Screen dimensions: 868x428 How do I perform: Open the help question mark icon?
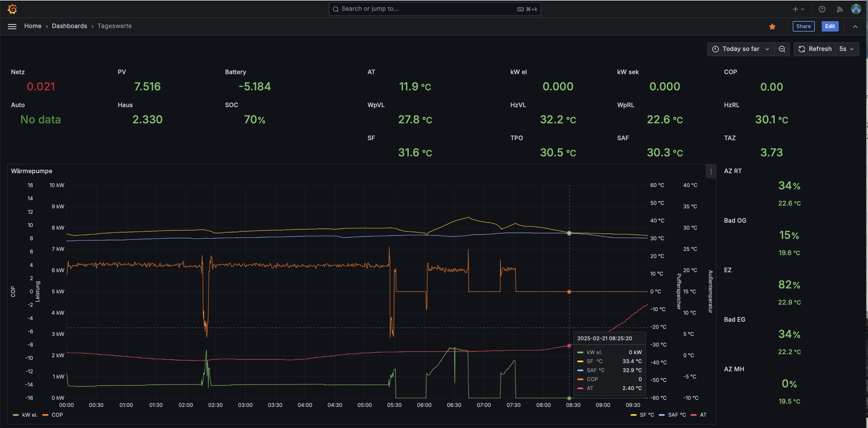[x=822, y=9]
